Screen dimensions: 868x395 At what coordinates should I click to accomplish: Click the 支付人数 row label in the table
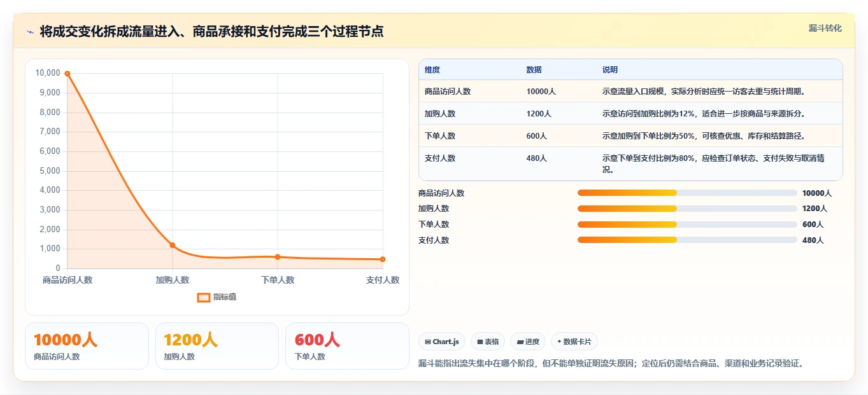[x=440, y=158]
